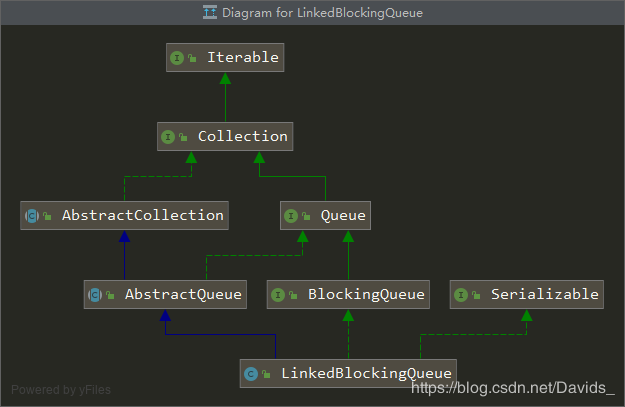Click the 'Diagram for LinkedBlockingQueue' title text
Screen dimensions: 625x407
[x=322, y=13]
